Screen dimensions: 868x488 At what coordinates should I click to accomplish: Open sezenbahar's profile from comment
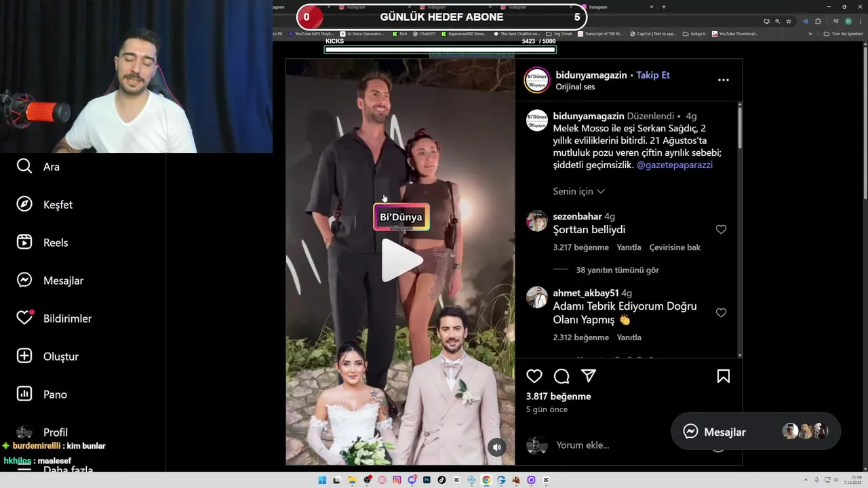coord(577,216)
